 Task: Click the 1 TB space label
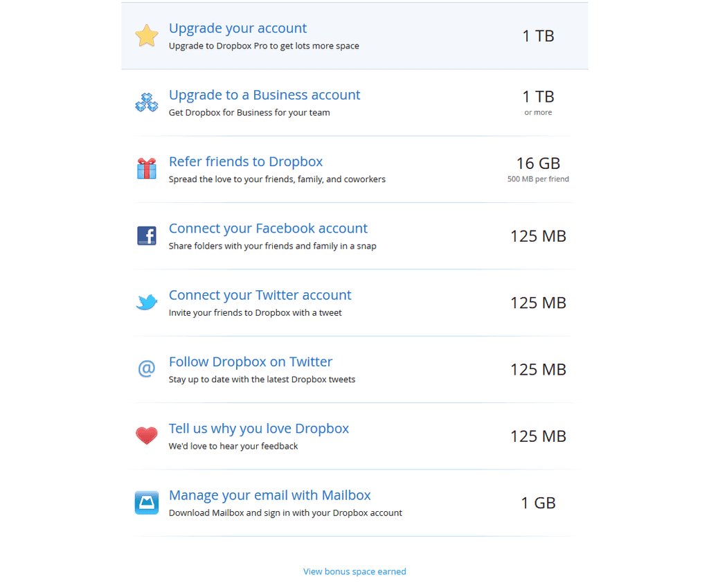[538, 35]
